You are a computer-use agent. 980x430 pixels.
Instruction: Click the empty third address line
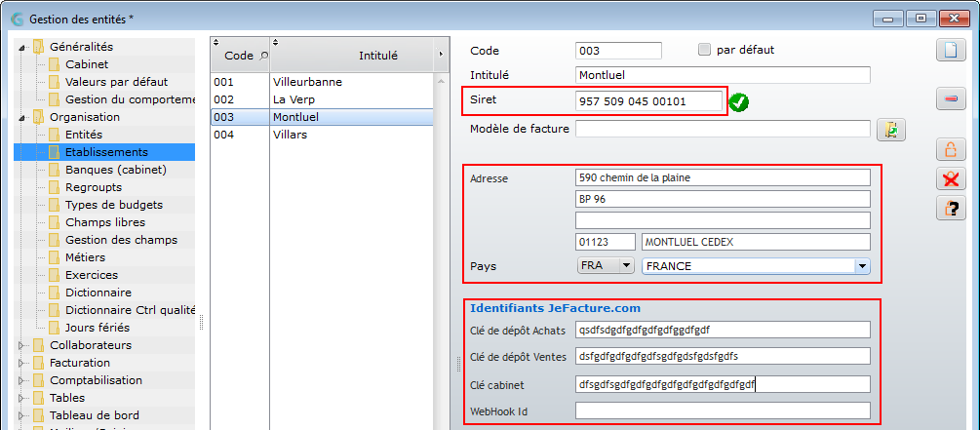723,220
